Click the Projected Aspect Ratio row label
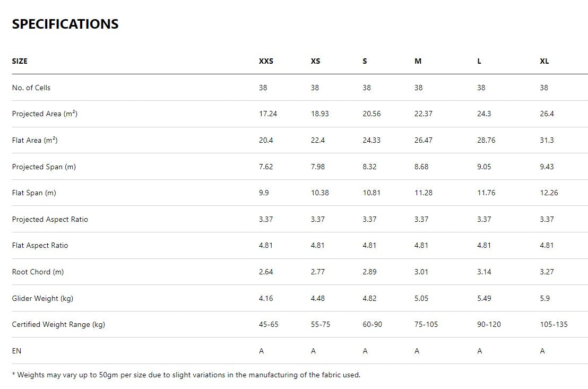The width and height of the screenshot is (588, 389). tap(50, 219)
